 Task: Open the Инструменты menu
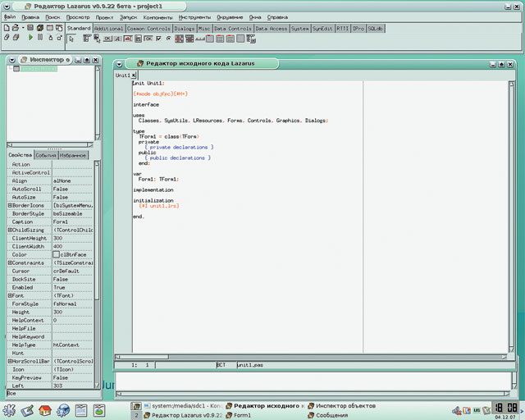[195, 17]
